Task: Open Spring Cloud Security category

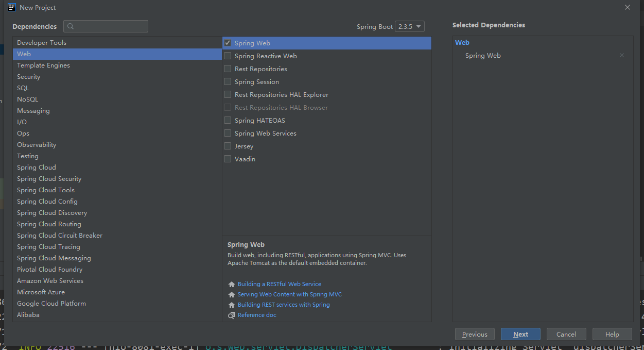Action: 117,179
